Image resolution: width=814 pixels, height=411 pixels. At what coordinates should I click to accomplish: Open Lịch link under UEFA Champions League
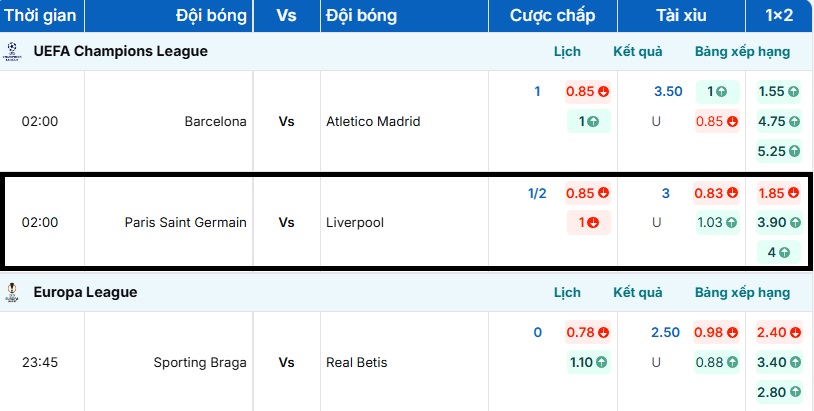coord(567,51)
